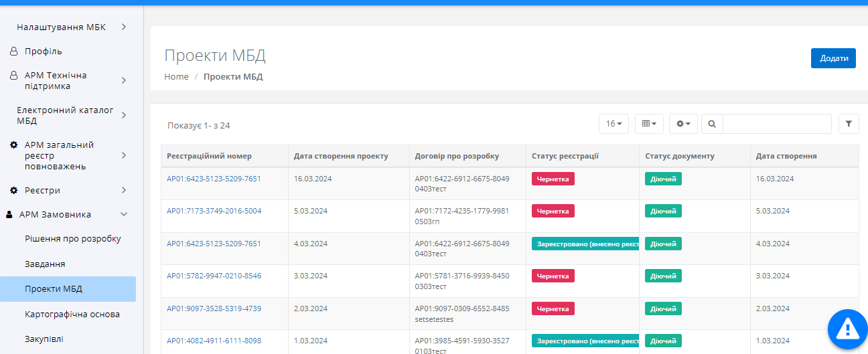868x354 pixels.
Task: Click the search magnifier icon
Action: [711, 124]
